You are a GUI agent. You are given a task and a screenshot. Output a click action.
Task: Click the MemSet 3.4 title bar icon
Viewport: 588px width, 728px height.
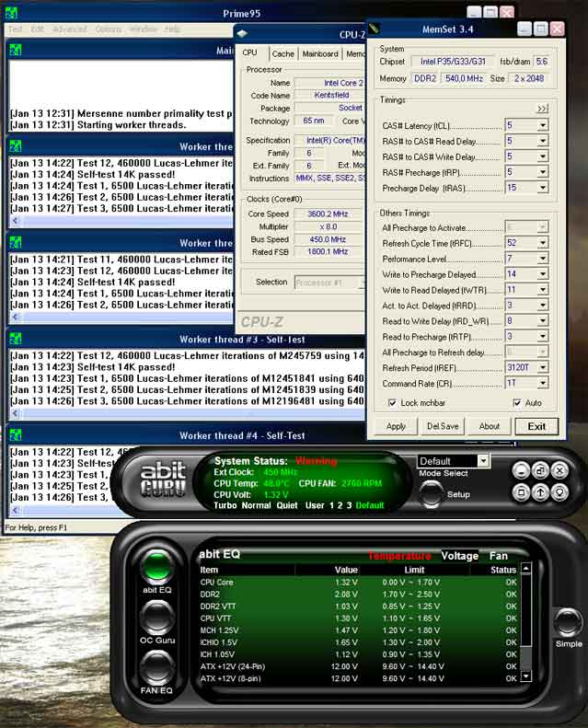[x=375, y=29]
